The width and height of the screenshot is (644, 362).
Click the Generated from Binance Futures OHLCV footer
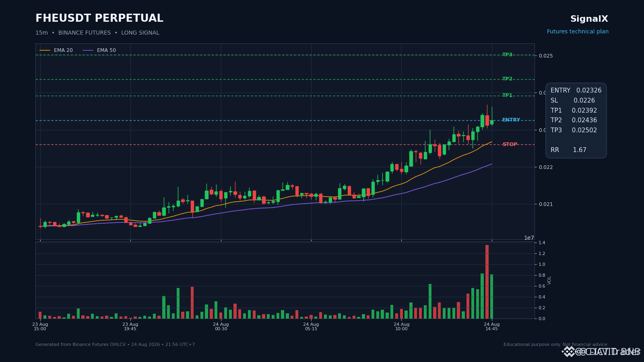tap(115, 345)
